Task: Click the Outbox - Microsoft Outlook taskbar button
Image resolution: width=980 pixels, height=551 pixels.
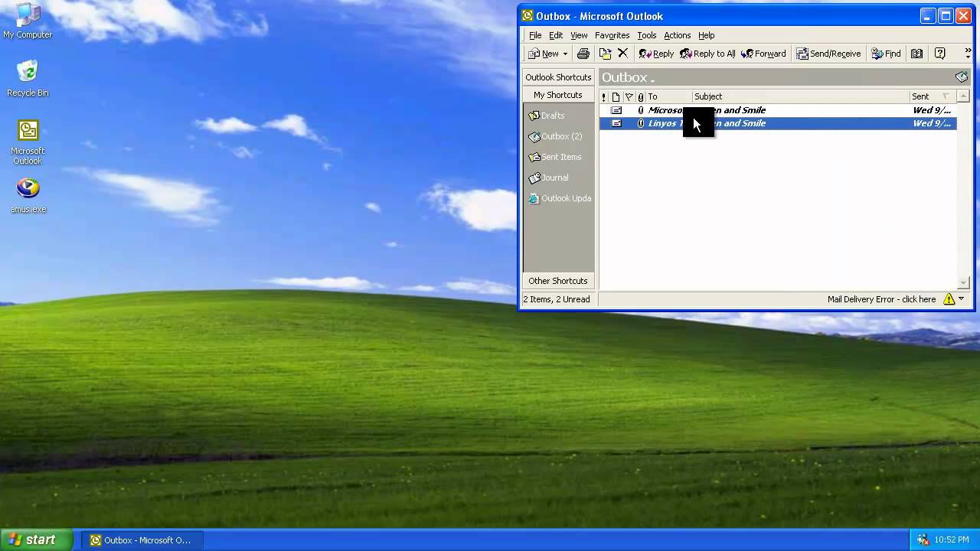Action: click(x=141, y=540)
